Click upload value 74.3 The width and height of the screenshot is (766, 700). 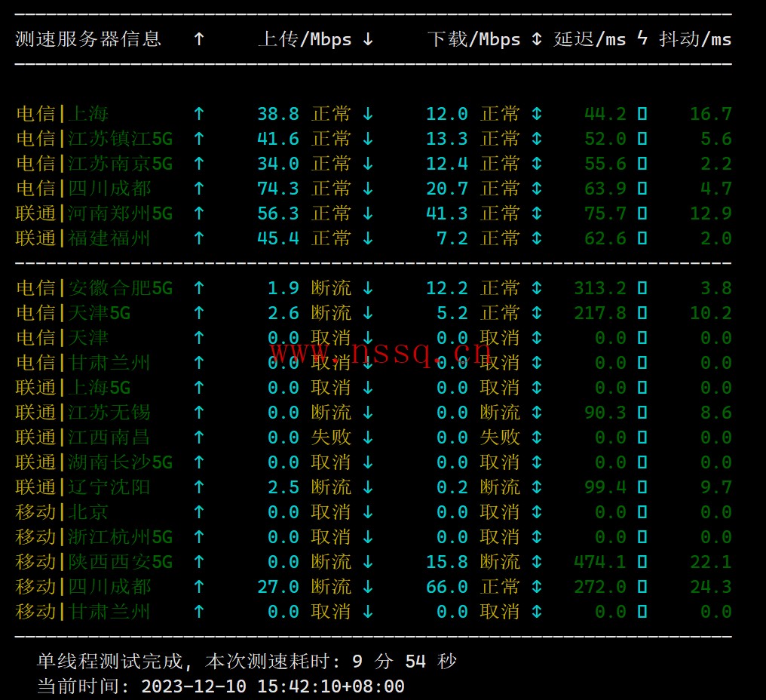coord(278,189)
